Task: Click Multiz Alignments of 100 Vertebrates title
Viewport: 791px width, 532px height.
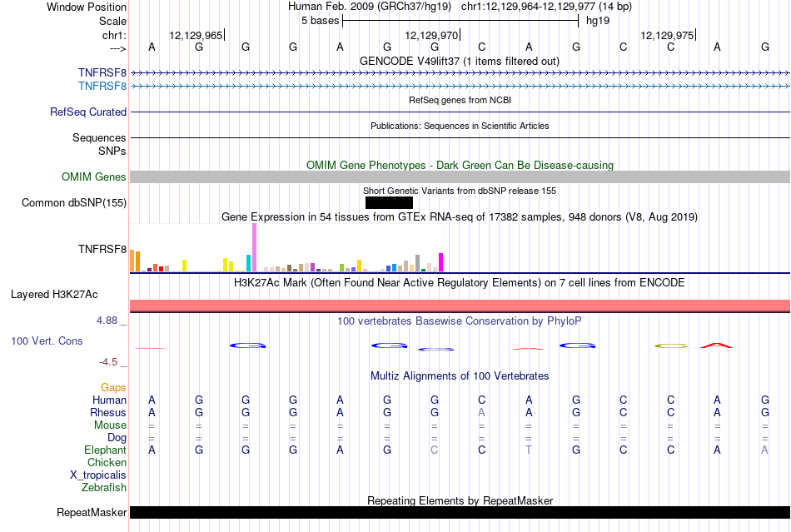Action: 460,375
